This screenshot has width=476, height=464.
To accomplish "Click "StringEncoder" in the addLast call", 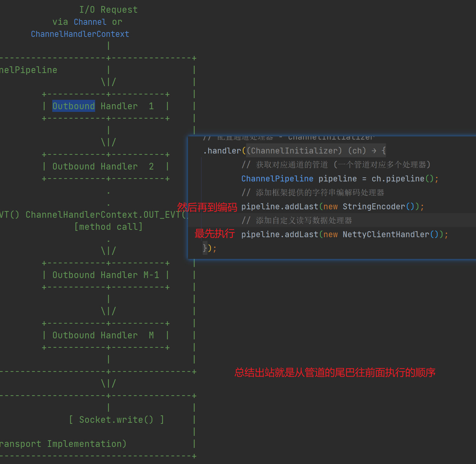I will click(x=374, y=206).
